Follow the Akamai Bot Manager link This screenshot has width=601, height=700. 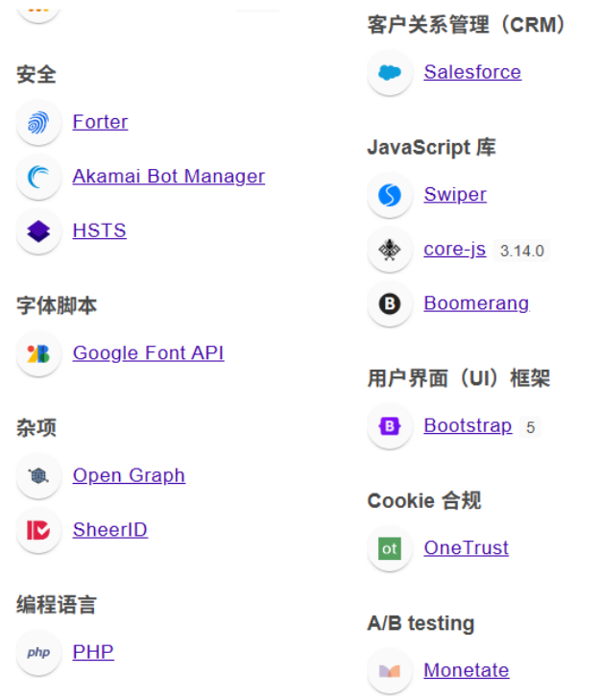[169, 177]
